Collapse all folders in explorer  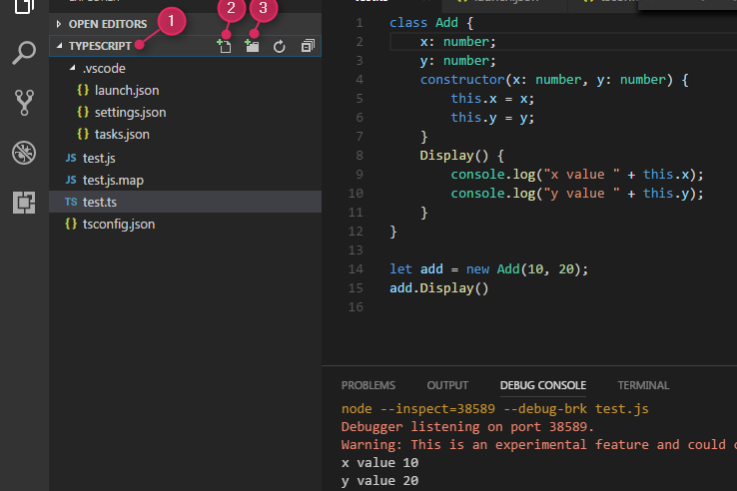(x=307, y=46)
